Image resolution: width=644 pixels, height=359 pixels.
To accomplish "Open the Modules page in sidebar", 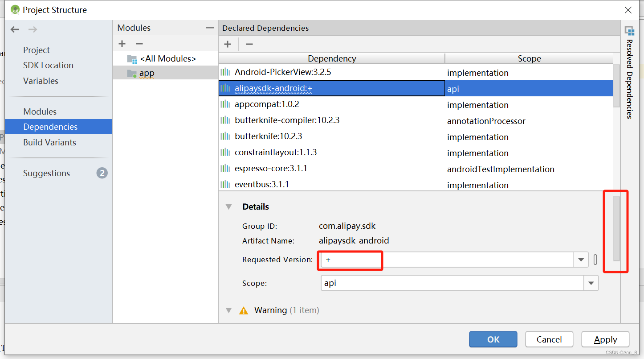I will pos(40,111).
